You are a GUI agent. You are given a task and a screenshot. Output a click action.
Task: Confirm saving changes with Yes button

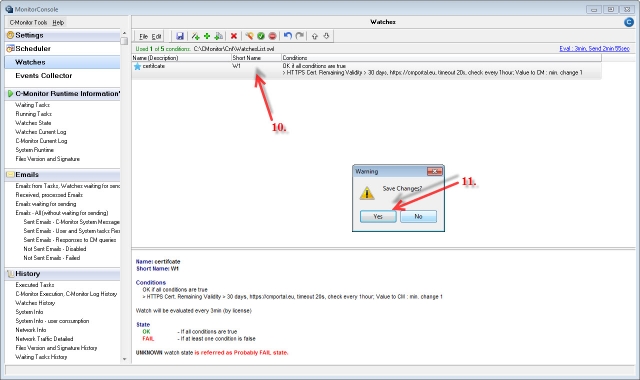(378, 216)
